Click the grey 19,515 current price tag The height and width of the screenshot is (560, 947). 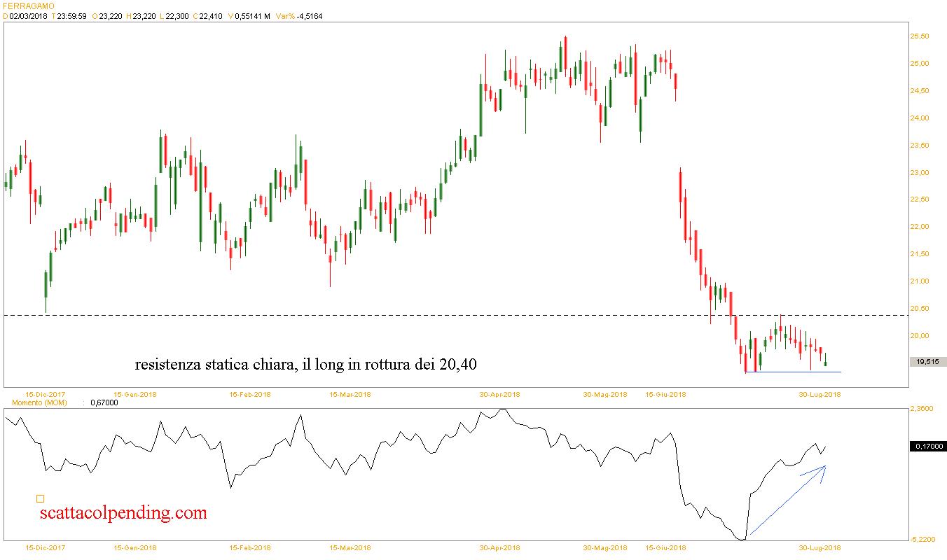[928, 362]
